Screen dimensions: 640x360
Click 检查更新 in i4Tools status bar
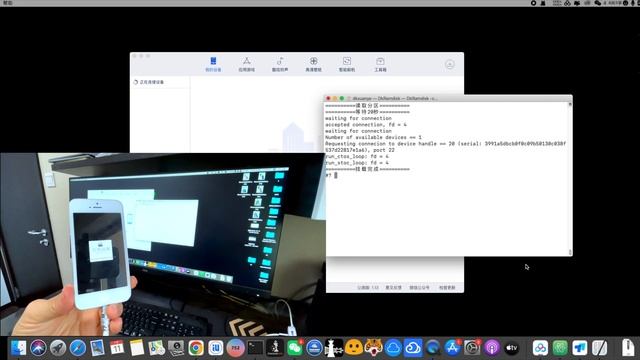[x=447, y=288]
